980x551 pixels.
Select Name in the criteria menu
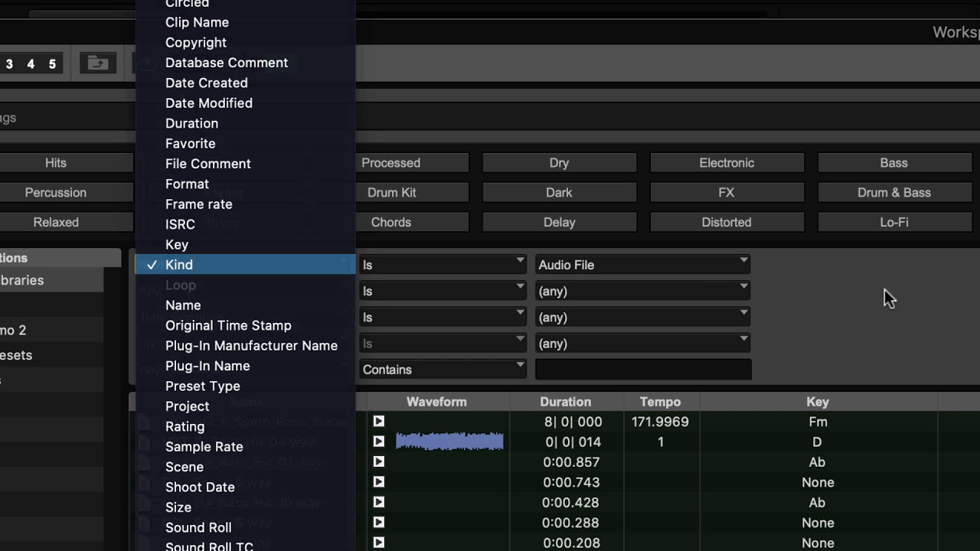coord(245,305)
